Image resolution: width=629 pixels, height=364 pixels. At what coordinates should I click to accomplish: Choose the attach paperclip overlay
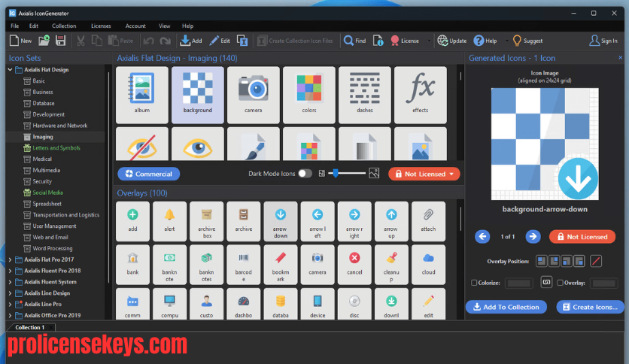click(x=428, y=221)
